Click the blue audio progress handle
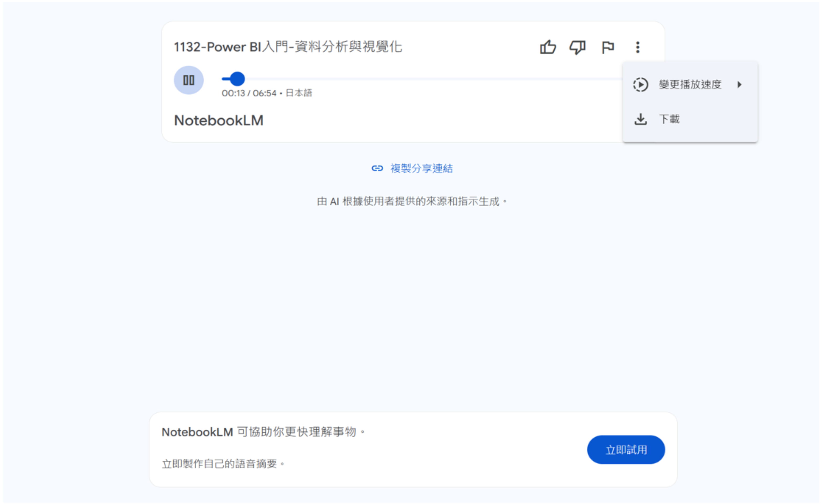Image resolution: width=822 pixels, height=504 pixels. pos(237,79)
